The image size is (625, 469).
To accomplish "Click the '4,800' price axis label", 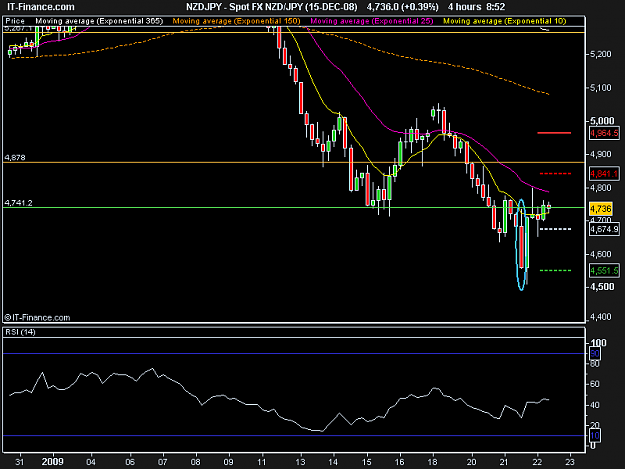I will pyautogui.click(x=601, y=188).
